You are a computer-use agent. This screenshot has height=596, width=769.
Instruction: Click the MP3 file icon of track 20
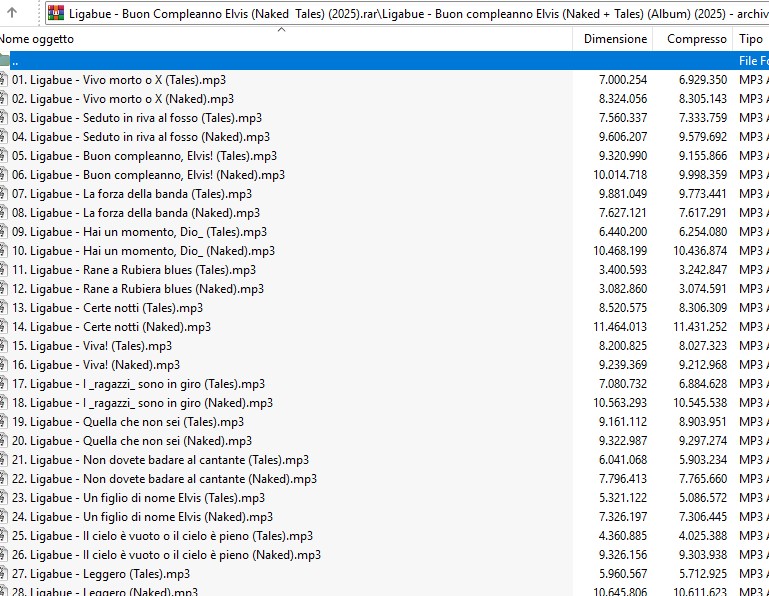click(4, 441)
